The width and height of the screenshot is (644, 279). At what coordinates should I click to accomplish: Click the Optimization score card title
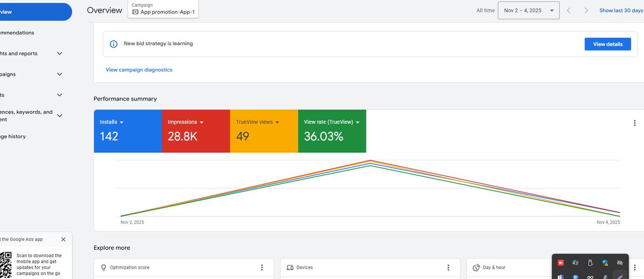[x=130, y=267]
